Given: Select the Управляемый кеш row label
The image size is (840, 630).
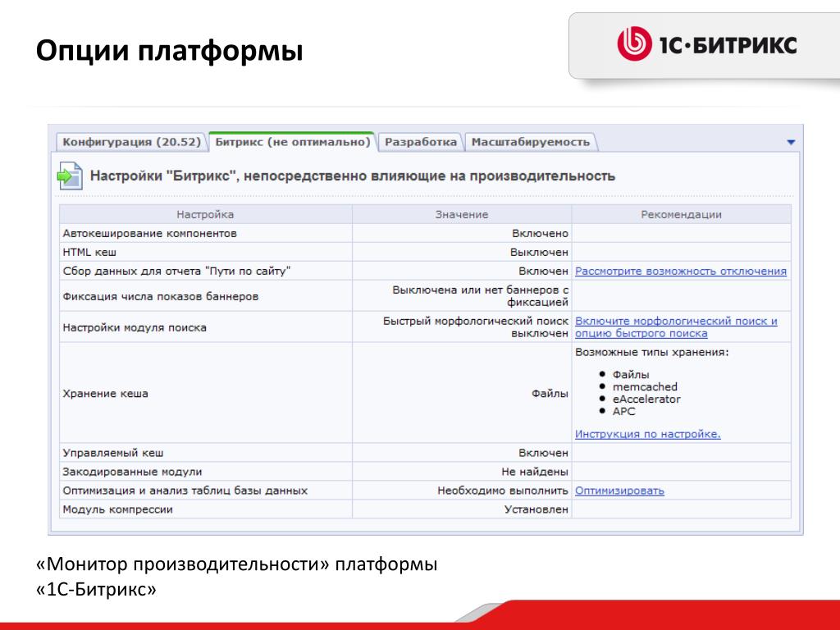Looking at the screenshot, I should [x=113, y=453].
